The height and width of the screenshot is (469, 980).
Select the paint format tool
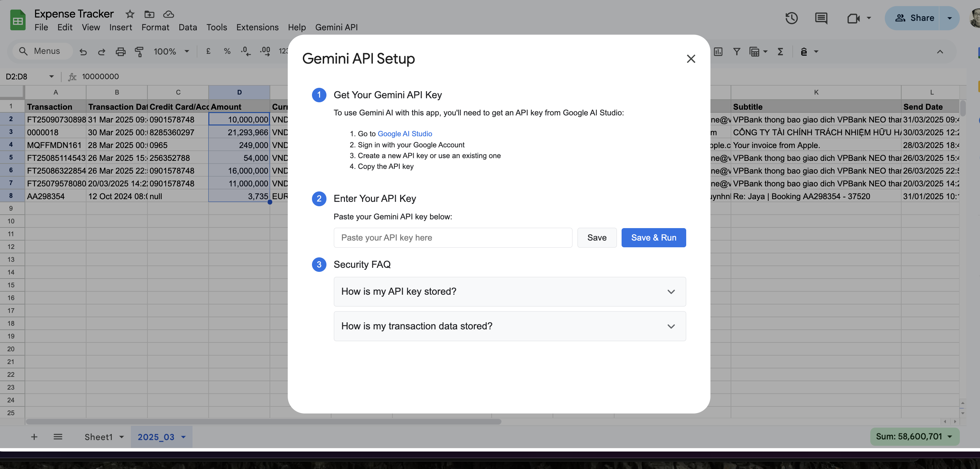139,51
